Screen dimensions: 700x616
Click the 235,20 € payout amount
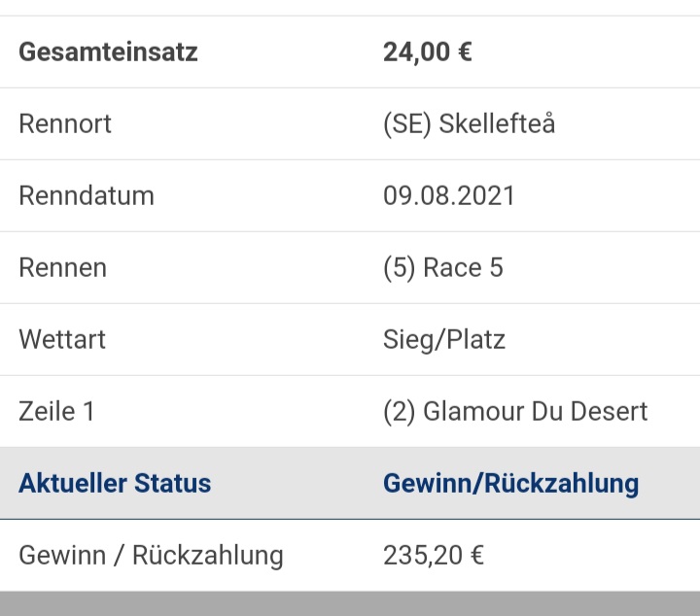pyautogui.click(x=434, y=556)
